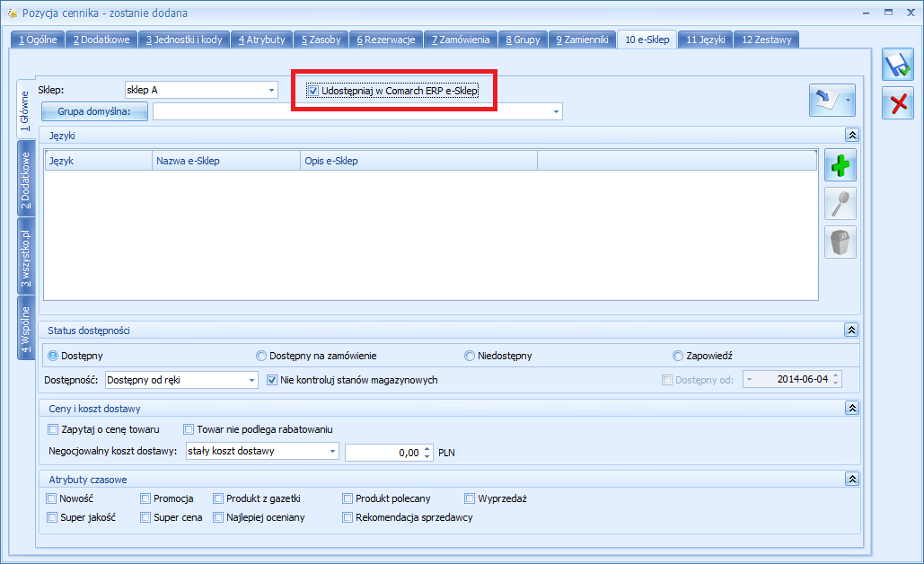The width and height of the screenshot is (924, 564).
Task: Go to the 7 Zamówienia tab
Action: point(461,40)
